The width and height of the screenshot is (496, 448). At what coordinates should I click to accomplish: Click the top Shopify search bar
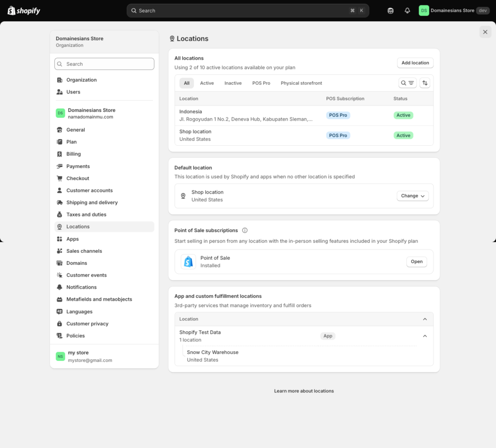pos(248,11)
